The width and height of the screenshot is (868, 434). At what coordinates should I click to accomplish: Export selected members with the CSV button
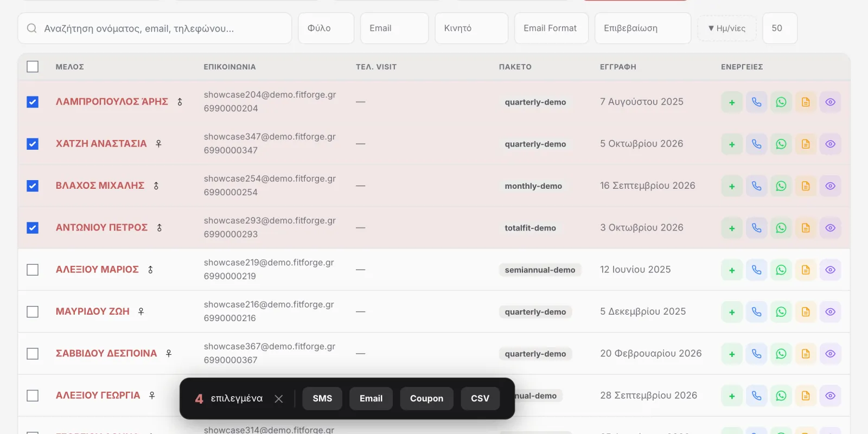coord(480,399)
